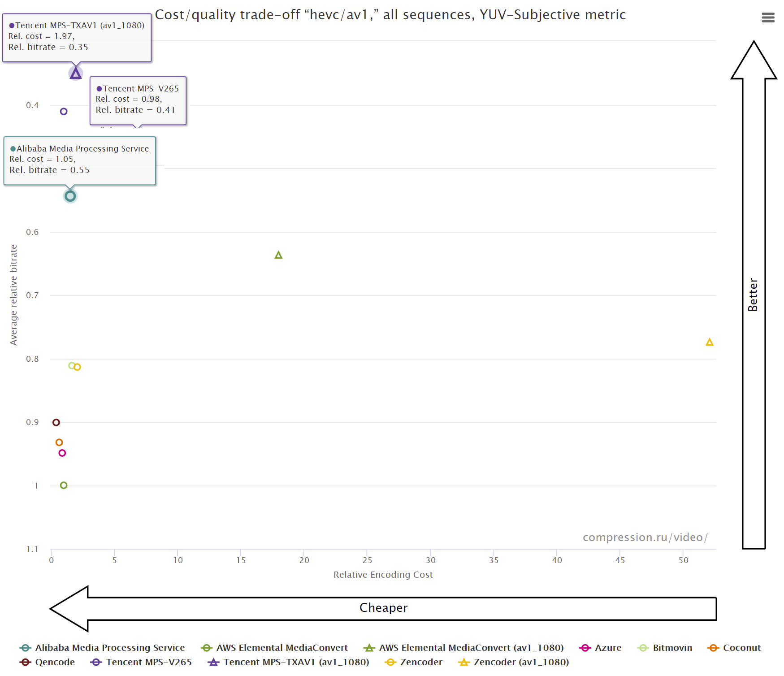Click the Coconut orange circle data point

coord(59,442)
